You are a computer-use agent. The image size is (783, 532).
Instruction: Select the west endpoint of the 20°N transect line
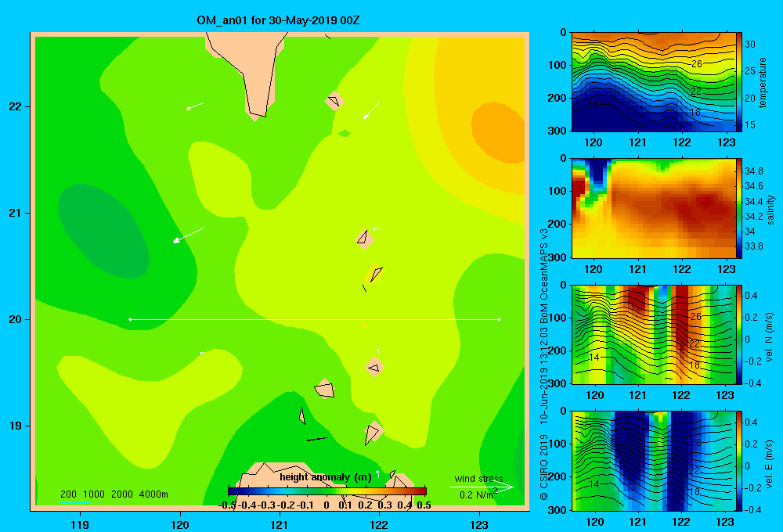(x=130, y=319)
